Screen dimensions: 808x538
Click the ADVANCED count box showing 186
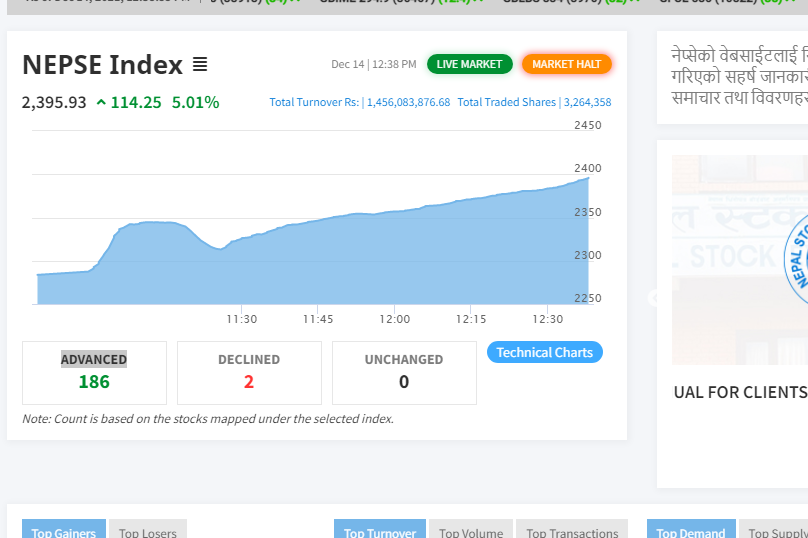(x=94, y=373)
